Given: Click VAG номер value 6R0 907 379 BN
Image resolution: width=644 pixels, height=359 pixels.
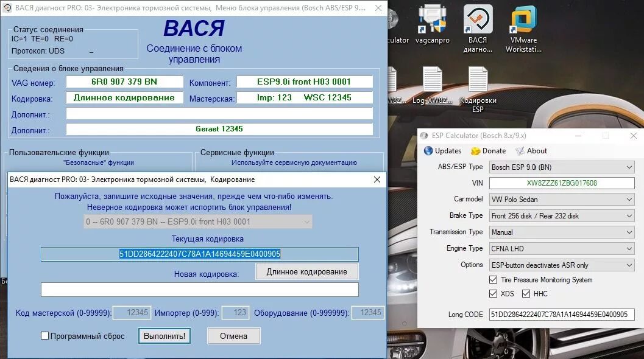Looking at the screenshot, I should click(124, 82).
